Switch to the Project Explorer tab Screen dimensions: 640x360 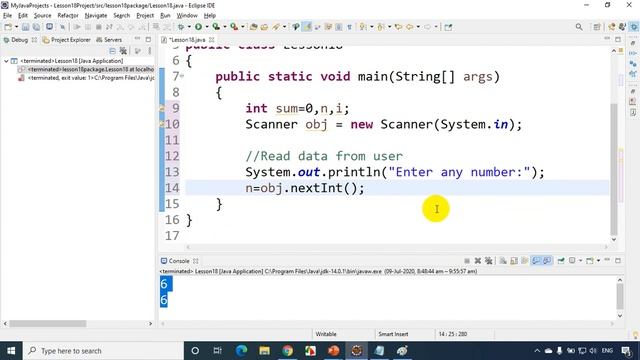click(67, 40)
